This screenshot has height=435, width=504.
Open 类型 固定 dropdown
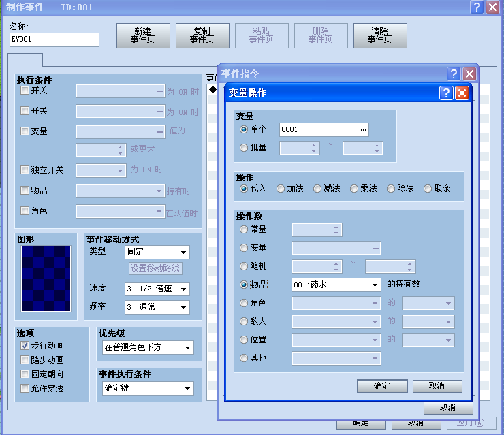point(157,252)
